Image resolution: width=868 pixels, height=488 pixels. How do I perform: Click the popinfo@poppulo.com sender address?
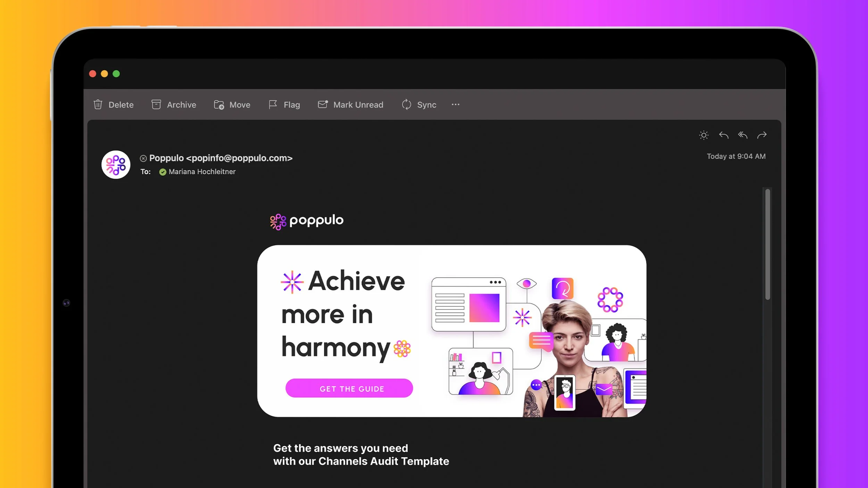click(240, 158)
